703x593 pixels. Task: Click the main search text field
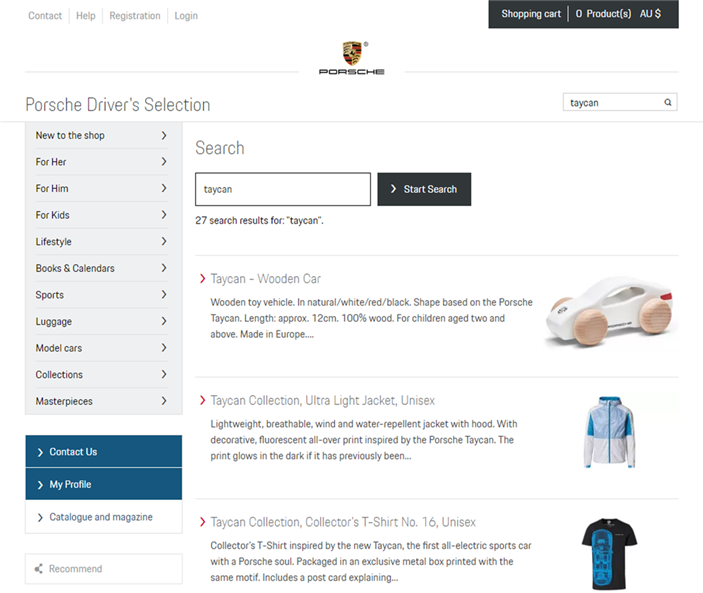pyautogui.click(x=283, y=189)
